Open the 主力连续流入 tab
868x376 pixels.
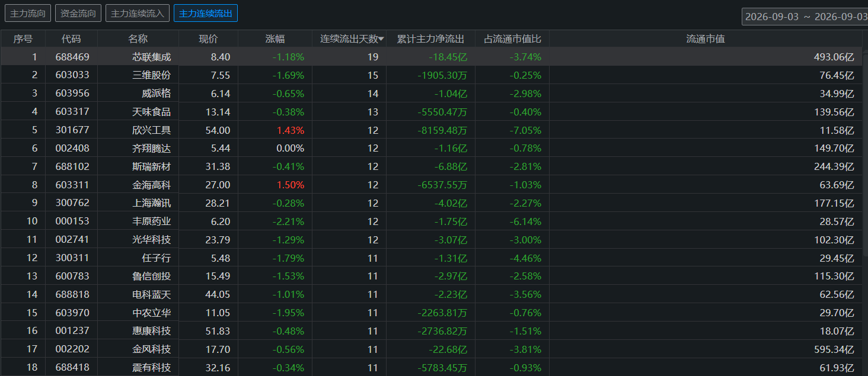coord(138,13)
